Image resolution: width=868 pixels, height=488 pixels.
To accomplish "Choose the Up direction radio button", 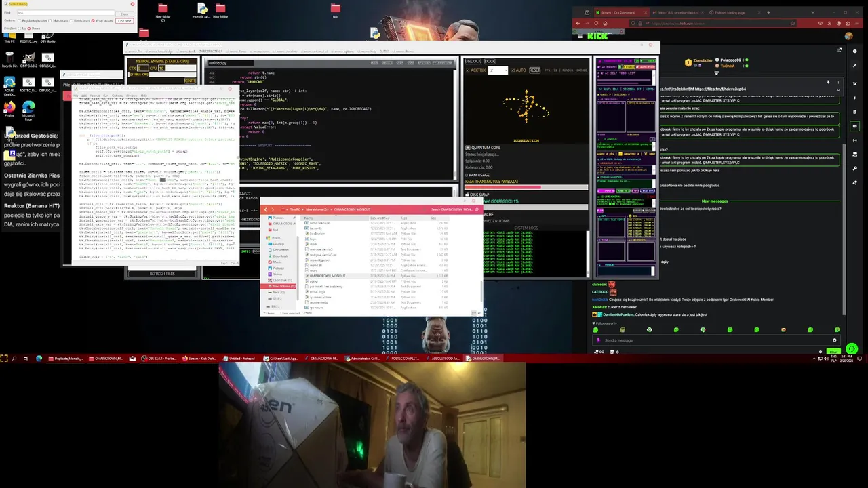I will click(20, 28).
